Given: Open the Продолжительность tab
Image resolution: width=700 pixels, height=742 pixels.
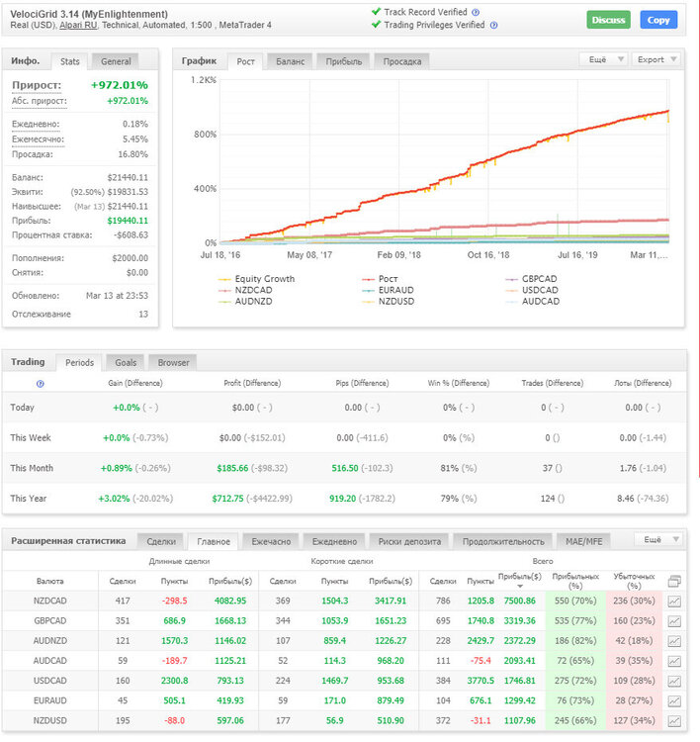Looking at the screenshot, I should (x=503, y=542).
